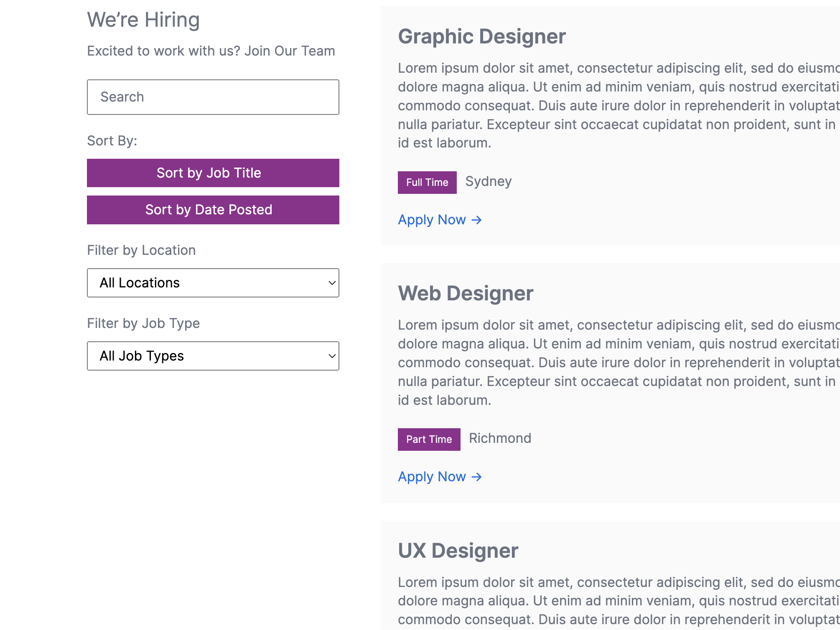This screenshot has height=630, width=840.
Task: Click the Part Time tag badge
Action: click(x=429, y=439)
